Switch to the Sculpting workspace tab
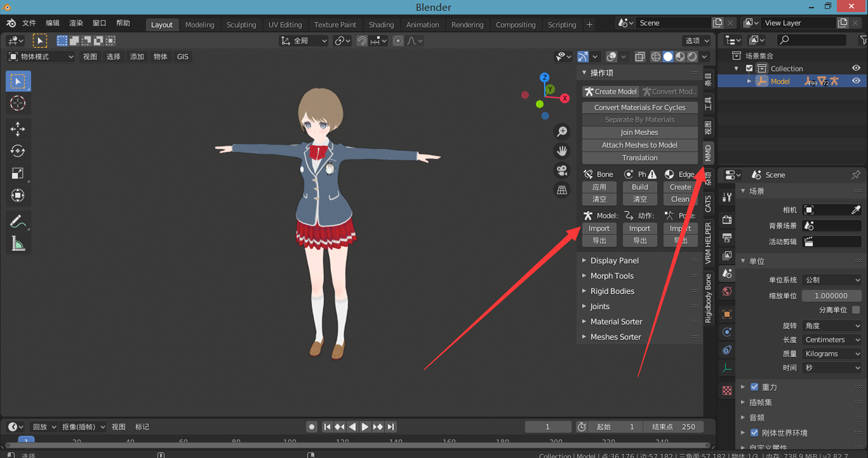 tap(241, 25)
